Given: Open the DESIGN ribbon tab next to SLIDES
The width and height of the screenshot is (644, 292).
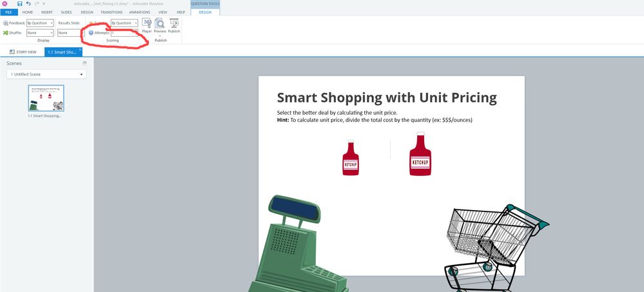Looking at the screenshot, I should click(x=86, y=12).
